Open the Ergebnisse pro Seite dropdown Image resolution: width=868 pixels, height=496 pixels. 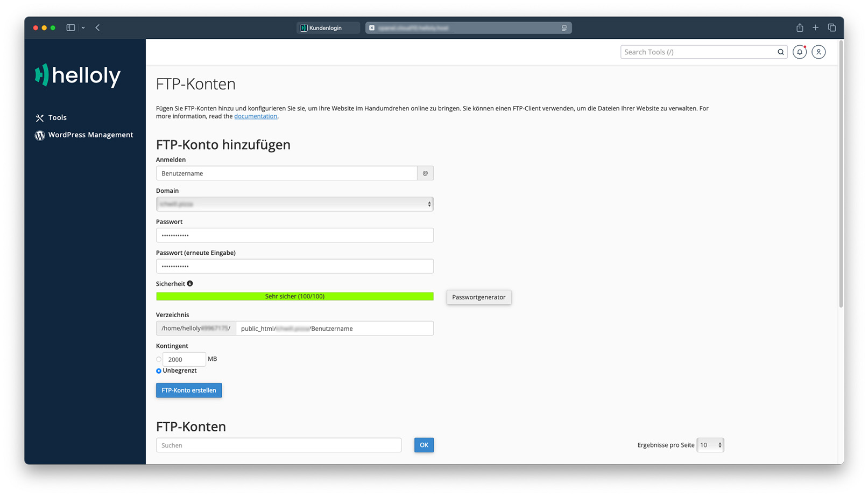click(710, 445)
